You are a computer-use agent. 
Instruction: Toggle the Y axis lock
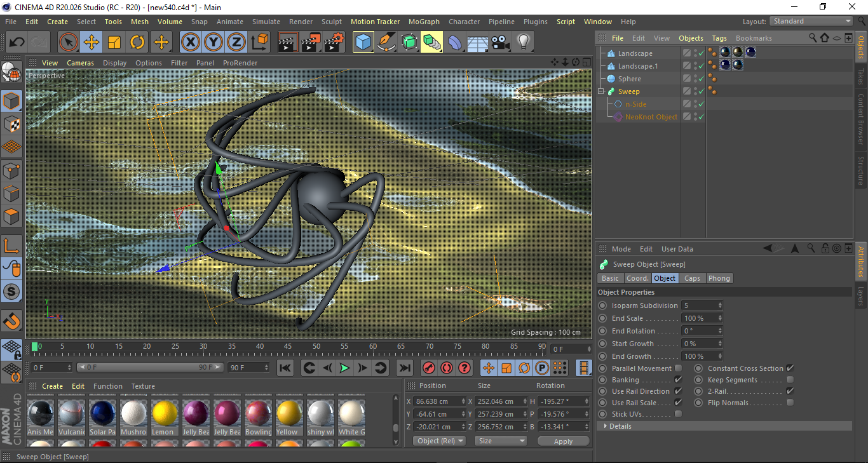coord(214,43)
